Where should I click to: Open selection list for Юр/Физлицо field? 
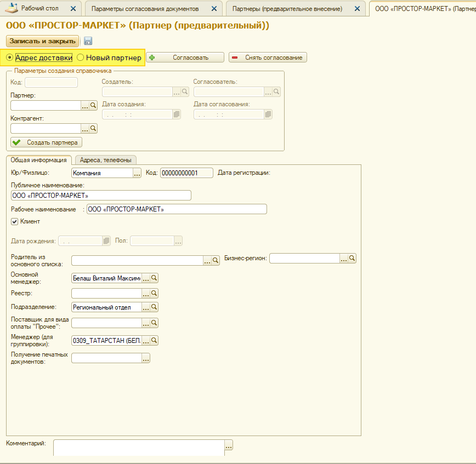pos(137,173)
